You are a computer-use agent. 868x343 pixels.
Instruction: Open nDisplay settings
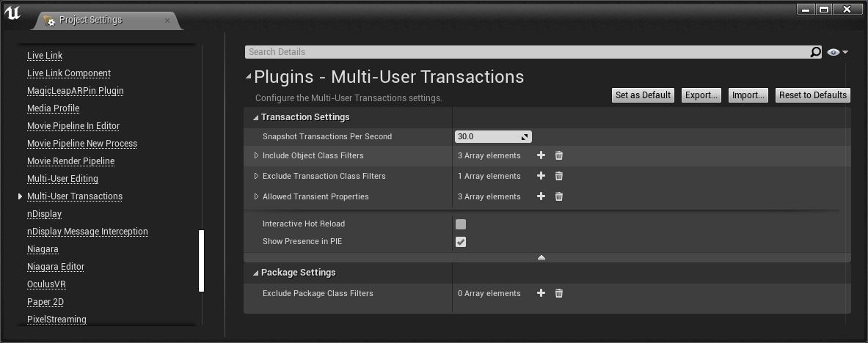(44, 214)
